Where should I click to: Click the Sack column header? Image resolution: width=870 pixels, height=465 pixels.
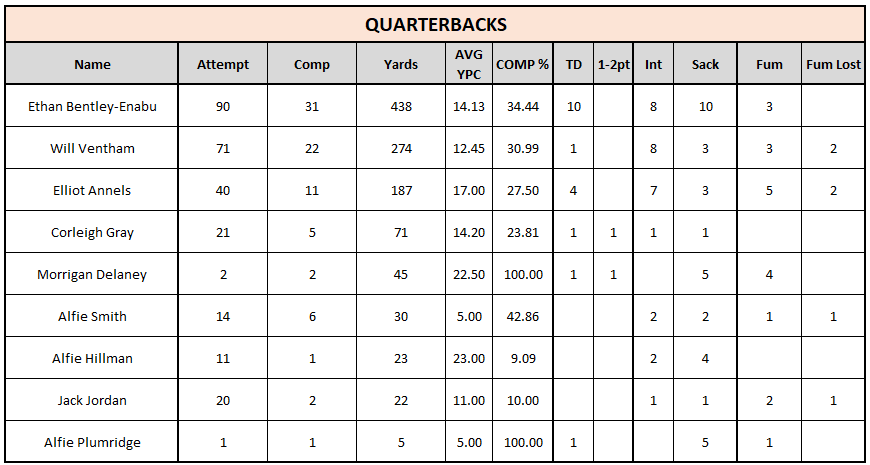pyautogui.click(x=705, y=65)
